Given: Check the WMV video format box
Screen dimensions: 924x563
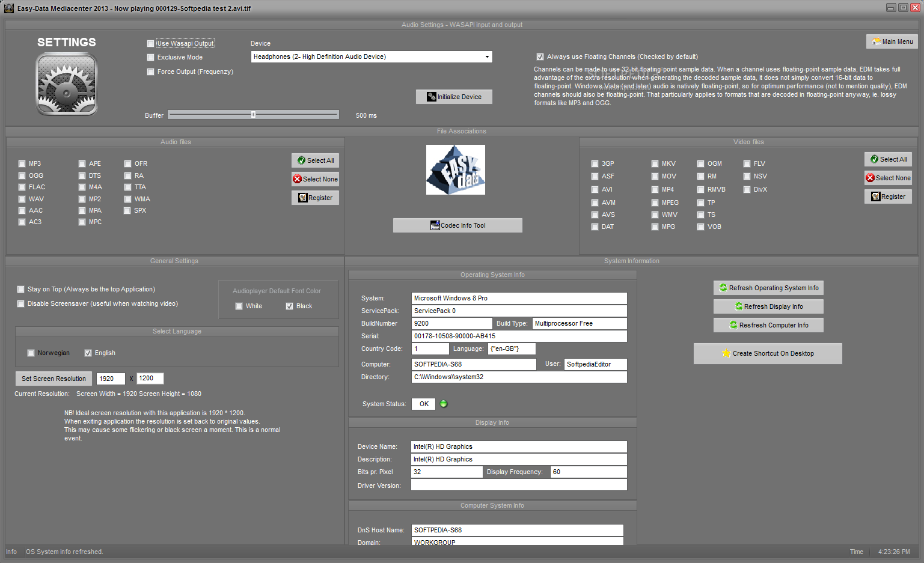Looking at the screenshot, I should pos(655,215).
